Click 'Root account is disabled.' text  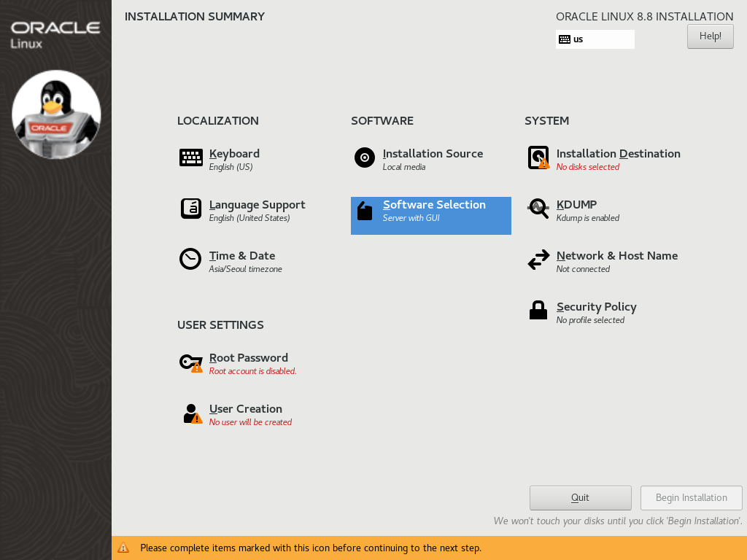point(252,371)
